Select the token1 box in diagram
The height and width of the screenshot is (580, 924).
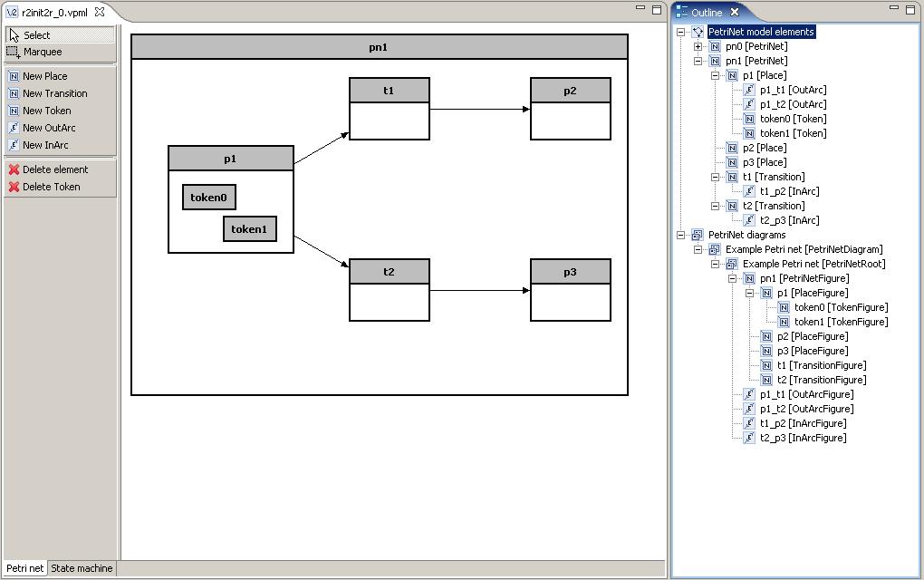[250, 228]
